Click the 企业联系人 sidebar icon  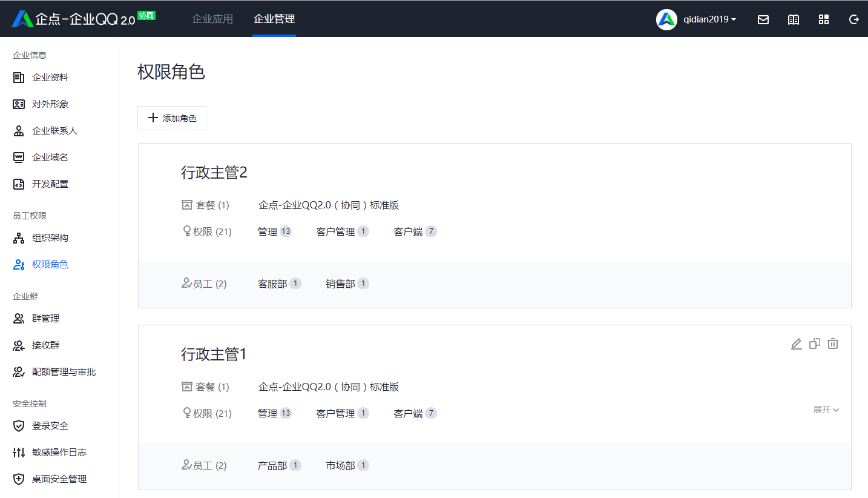[x=19, y=131]
